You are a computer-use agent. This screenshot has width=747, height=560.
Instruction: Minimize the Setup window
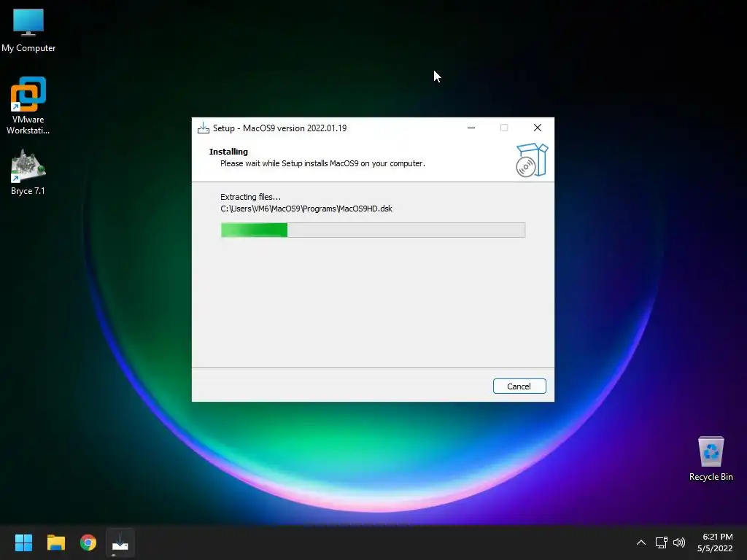click(471, 128)
